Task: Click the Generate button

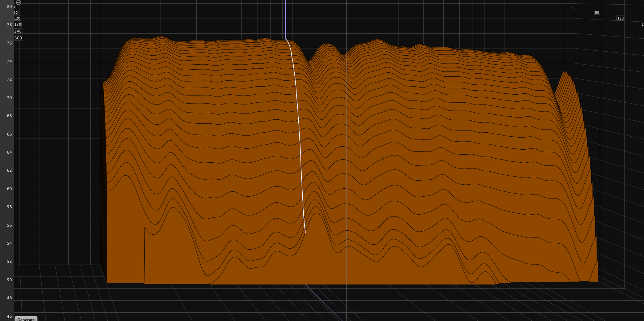Action: click(26, 319)
